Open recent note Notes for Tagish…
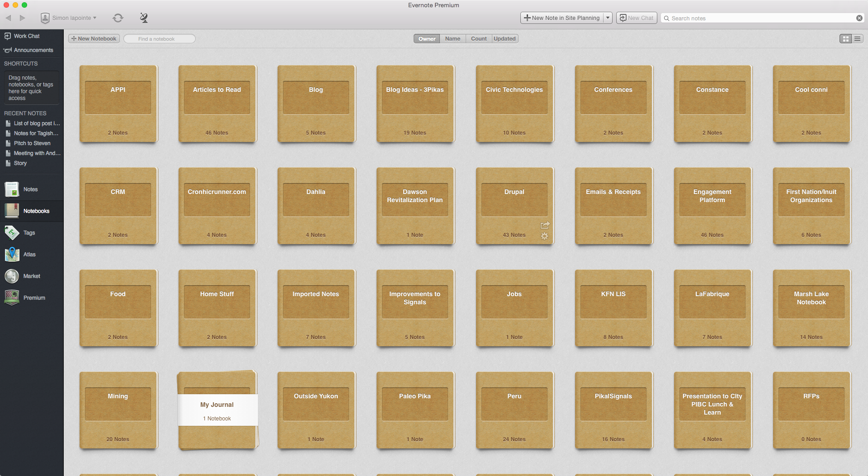The width and height of the screenshot is (868, 476). pos(32,133)
